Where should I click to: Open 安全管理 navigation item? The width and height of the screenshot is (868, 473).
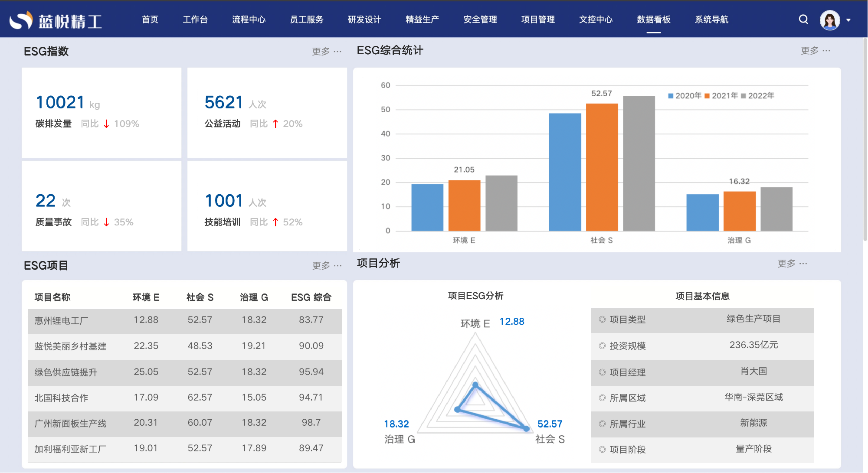pos(480,20)
